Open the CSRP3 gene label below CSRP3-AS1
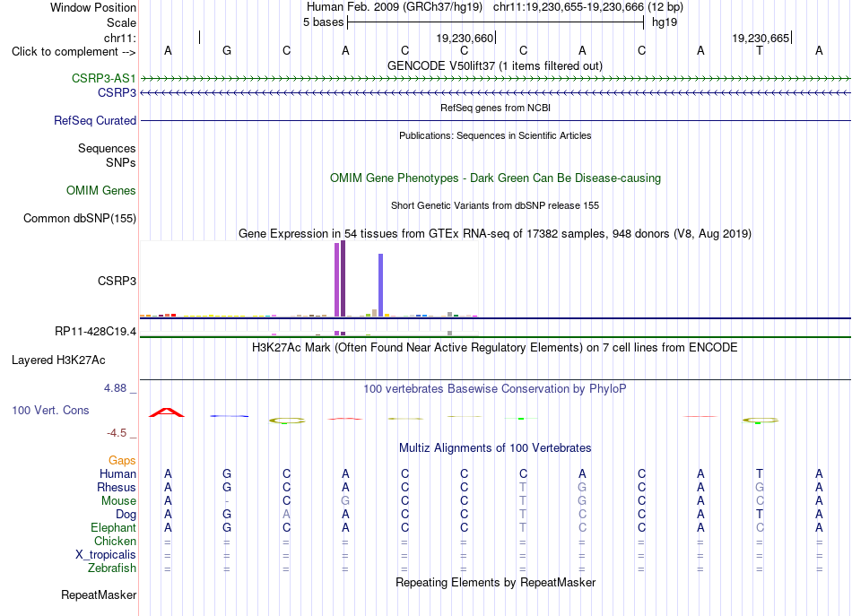This screenshot has height=616, width=852. point(117,93)
